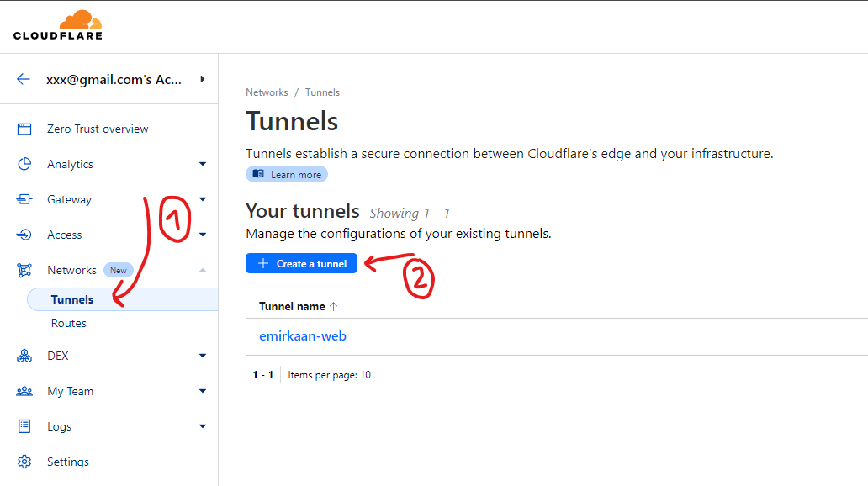Expand the Analytics section chevron
This screenshot has height=486, width=868.
click(x=202, y=164)
